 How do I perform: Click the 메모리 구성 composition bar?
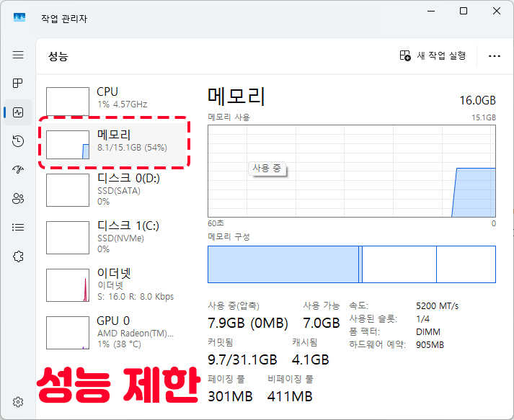pyautogui.click(x=352, y=264)
